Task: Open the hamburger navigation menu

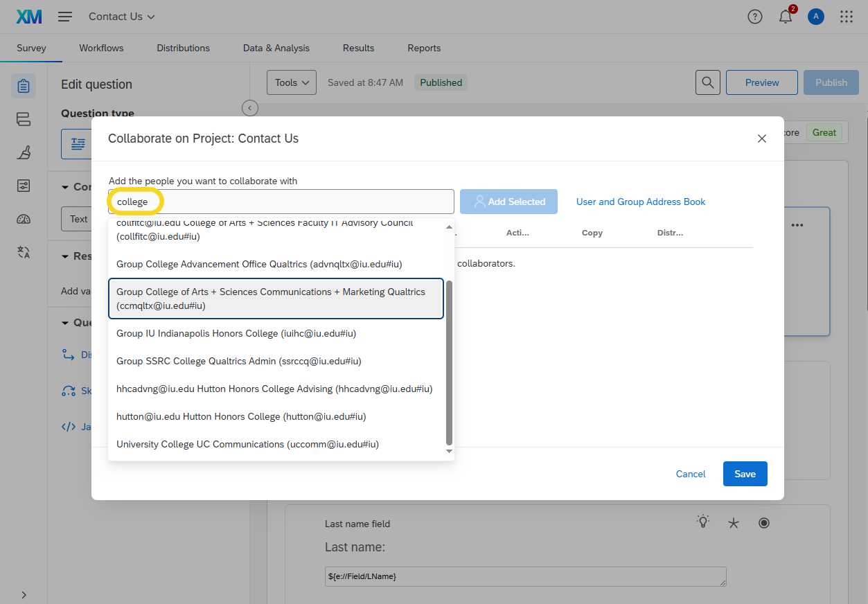Action: coord(65,17)
